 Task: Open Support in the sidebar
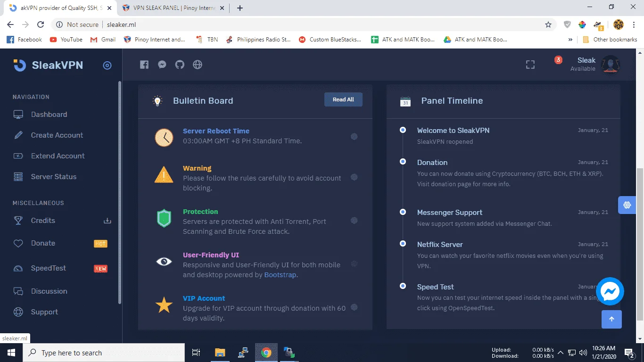tap(44, 312)
